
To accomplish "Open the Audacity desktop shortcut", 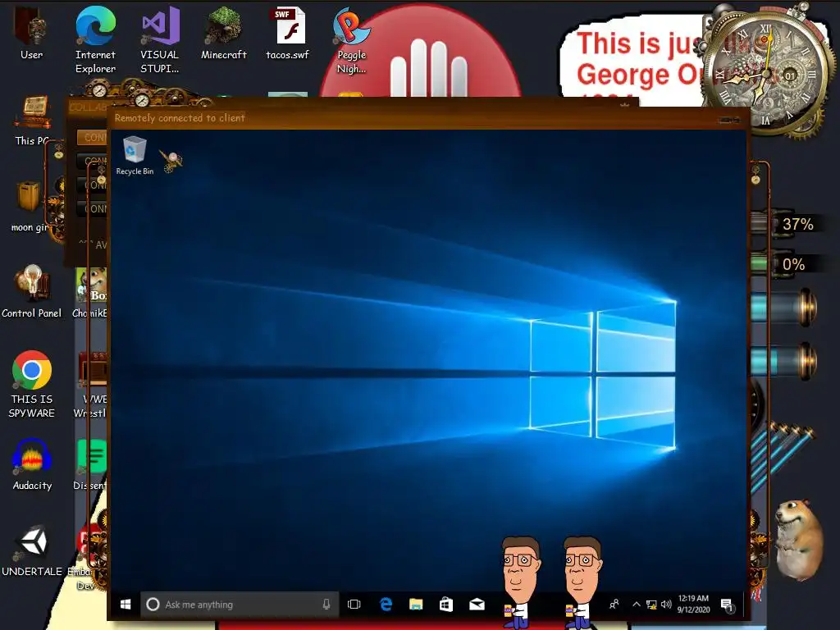I will (x=32, y=464).
